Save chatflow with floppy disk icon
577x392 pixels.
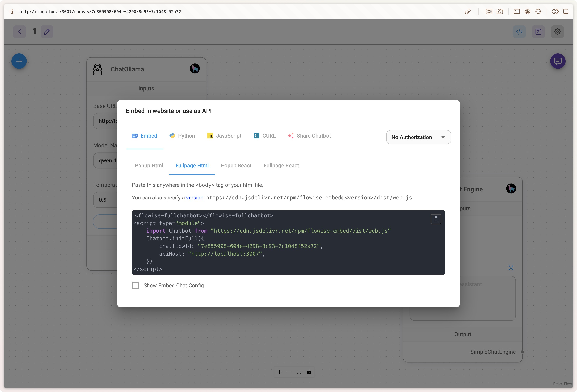(x=538, y=32)
